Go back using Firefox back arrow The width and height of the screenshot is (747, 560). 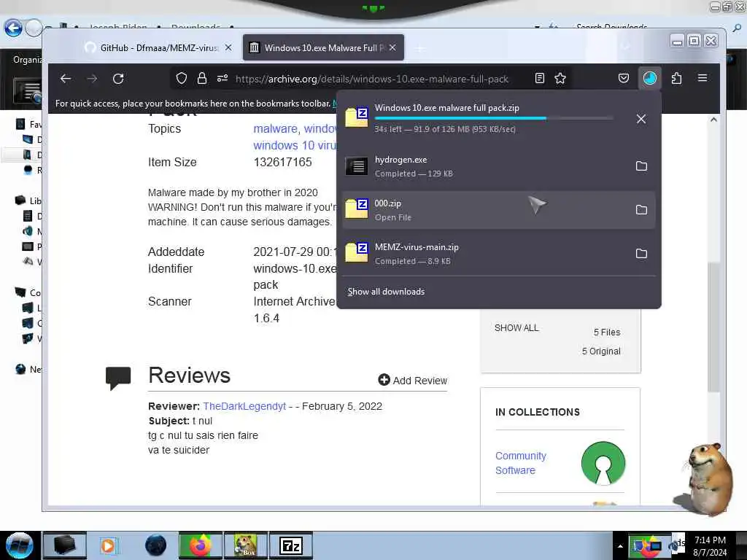(x=66, y=79)
